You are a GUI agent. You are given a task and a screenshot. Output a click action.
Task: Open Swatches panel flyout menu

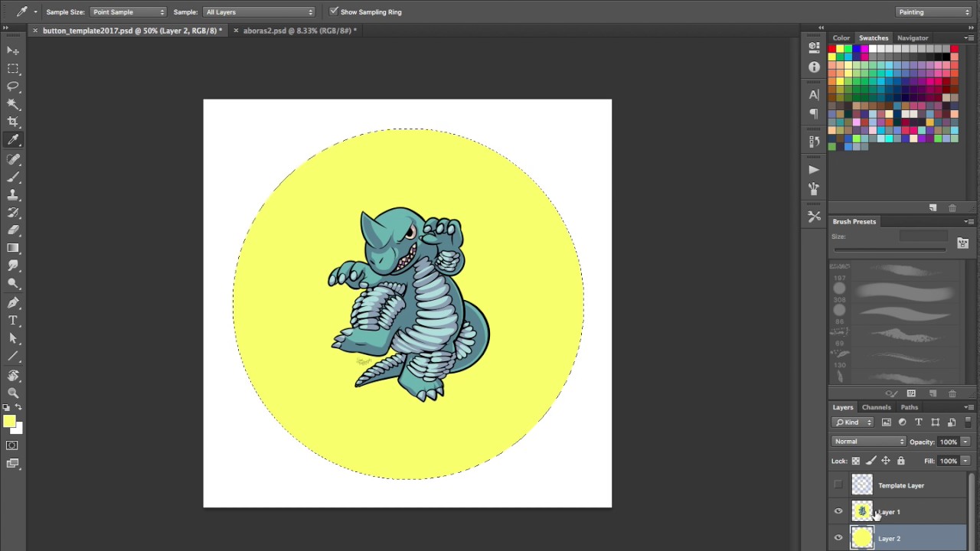969,37
